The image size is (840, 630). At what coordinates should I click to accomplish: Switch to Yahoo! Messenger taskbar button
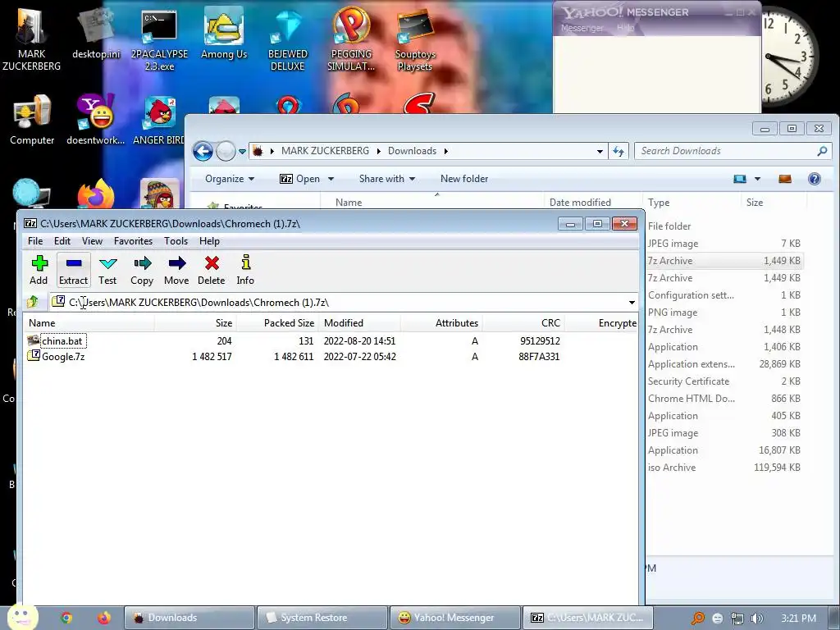(x=454, y=618)
